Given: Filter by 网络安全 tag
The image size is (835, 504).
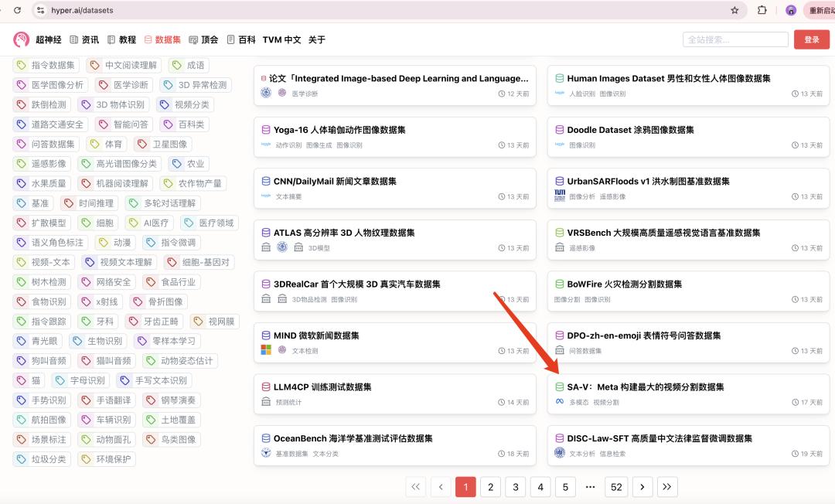Looking at the screenshot, I should [x=107, y=281].
